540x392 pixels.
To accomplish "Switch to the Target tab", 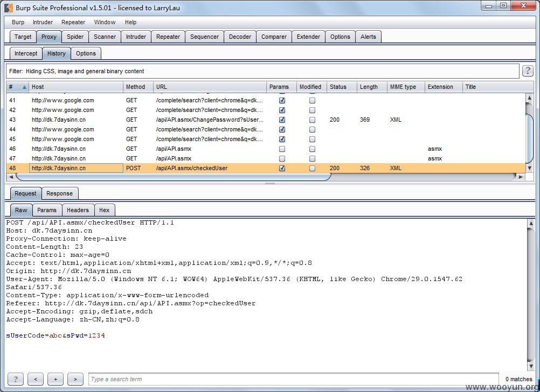I will 23,37.
